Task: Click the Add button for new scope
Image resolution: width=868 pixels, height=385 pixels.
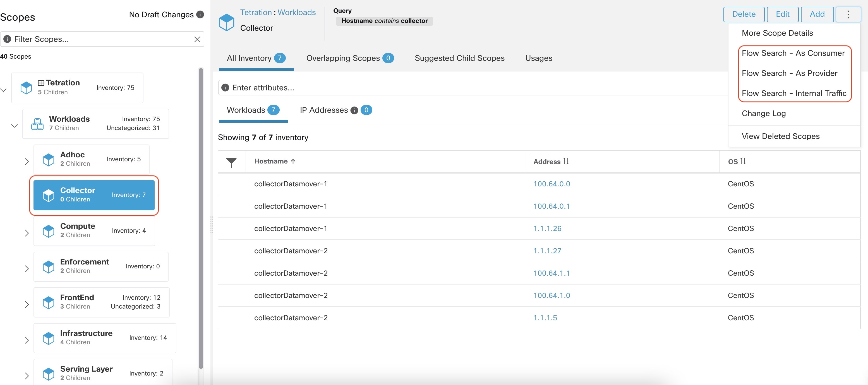Action: [x=817, y=14]
